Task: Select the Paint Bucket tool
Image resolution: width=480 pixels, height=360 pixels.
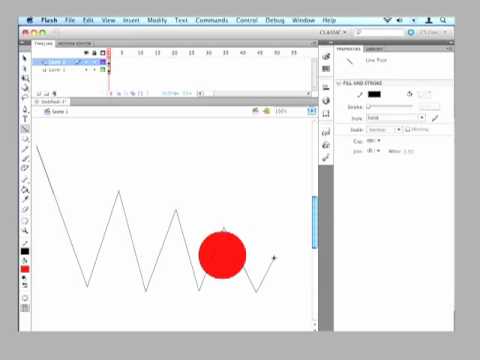Action: click(25, 190)
